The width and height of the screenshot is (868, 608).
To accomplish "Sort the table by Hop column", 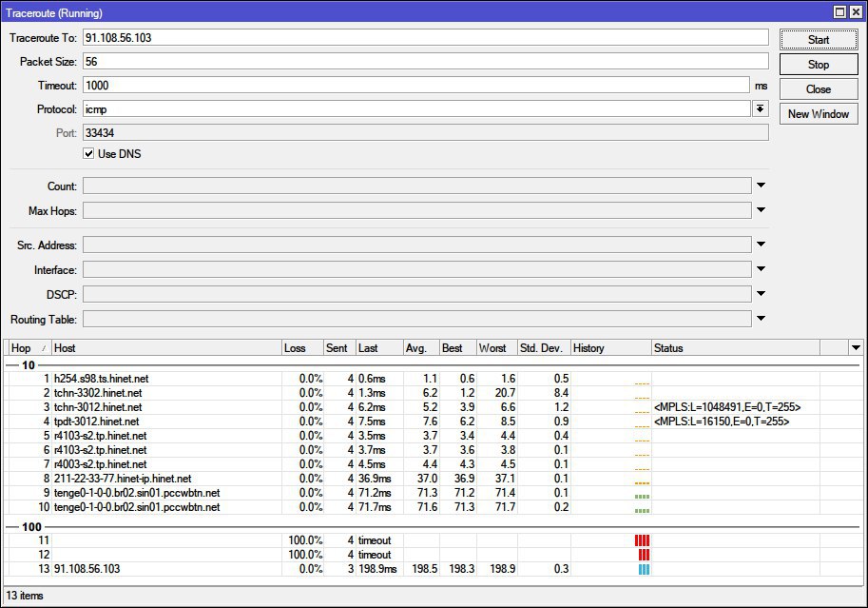I will pyautogui.click(x=27, y=348).
